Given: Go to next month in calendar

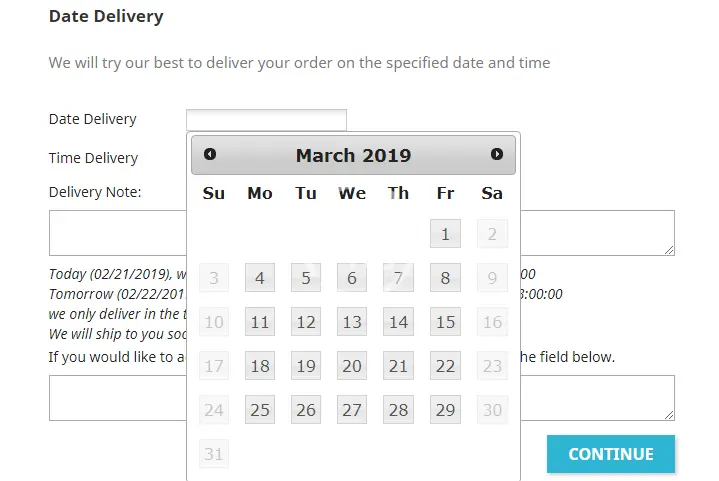Looking at the screenshot, I should point(497,154).
